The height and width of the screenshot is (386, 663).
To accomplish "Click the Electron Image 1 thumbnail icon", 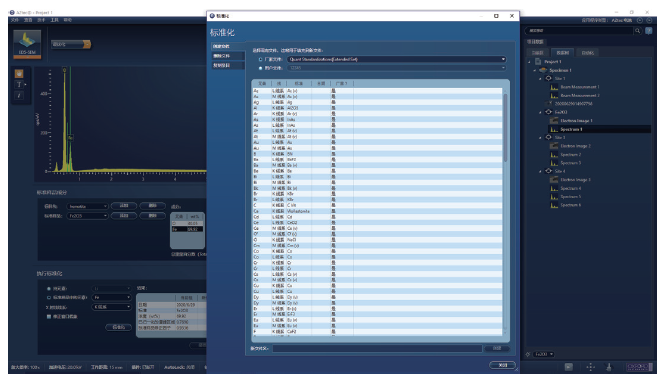I will pos(553,120).
